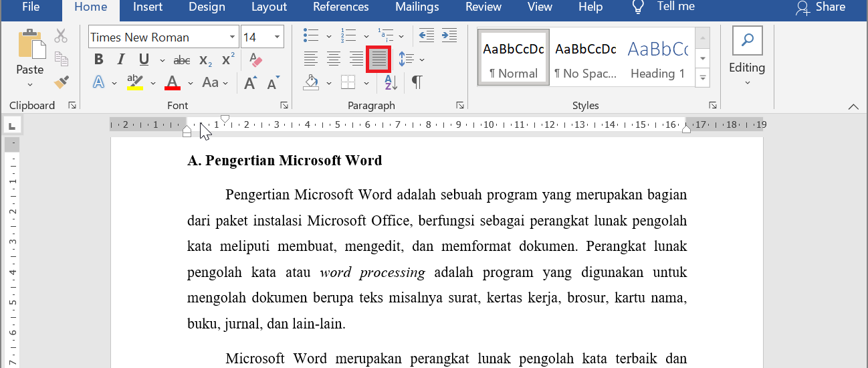
Task: Expand the Styles gallery More arrow
Action: (702, 78)
